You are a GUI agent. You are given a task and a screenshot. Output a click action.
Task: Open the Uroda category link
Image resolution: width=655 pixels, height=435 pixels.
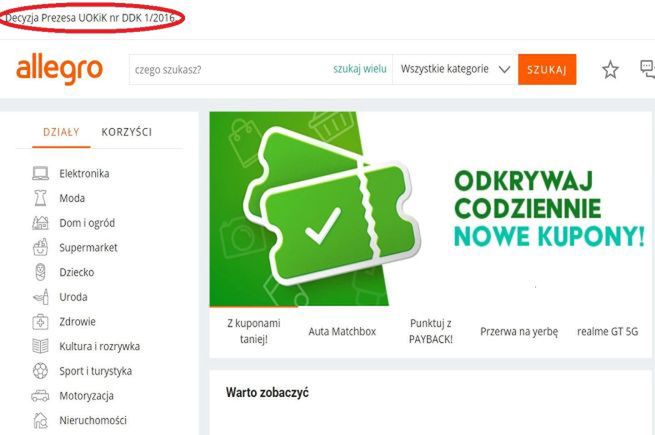(x=73, y=297)
